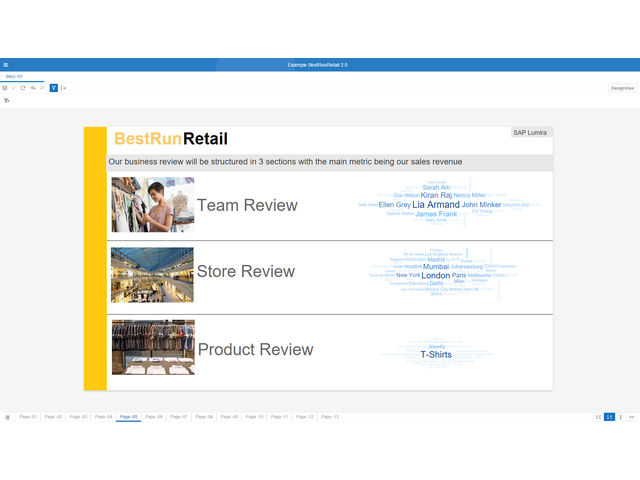Viewport: 640px width, 480px height.
Task: Open the hamburger main menu
Action: 6,65
